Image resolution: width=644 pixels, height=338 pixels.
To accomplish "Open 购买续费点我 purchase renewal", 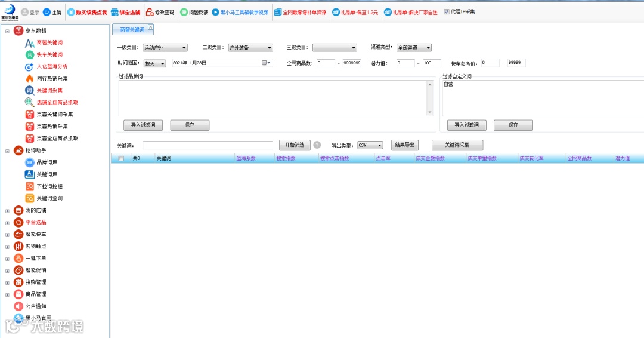I will pyautogui.click(x=87, y=13).
